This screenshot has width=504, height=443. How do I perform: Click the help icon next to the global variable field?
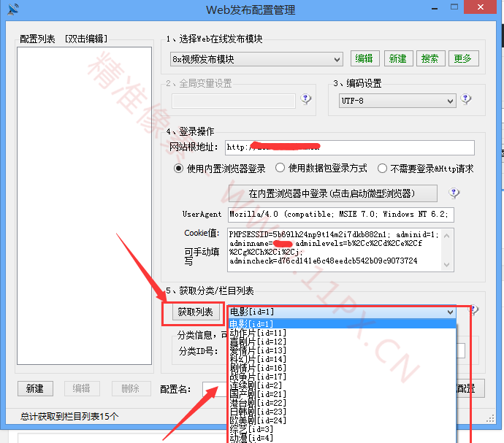306,99
